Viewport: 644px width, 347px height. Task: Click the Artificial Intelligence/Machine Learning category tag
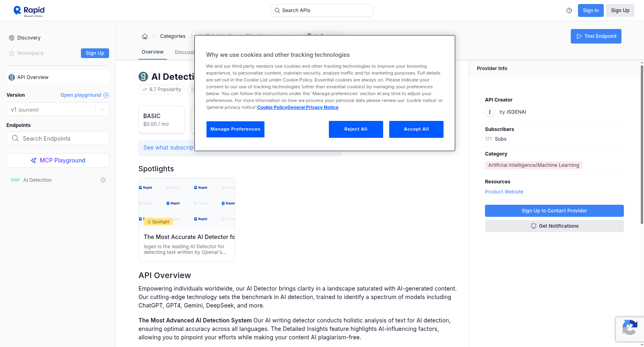pyautogui.click(x=534, y=165)
